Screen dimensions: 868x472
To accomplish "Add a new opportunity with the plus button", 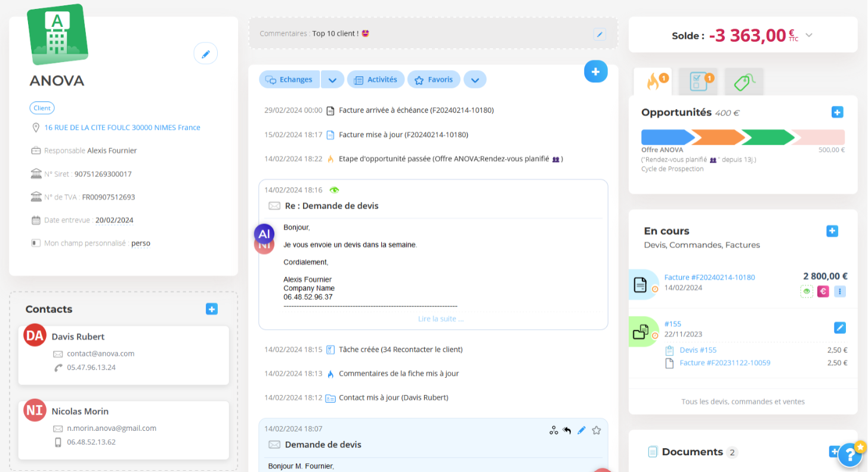I will click(837, 112).
